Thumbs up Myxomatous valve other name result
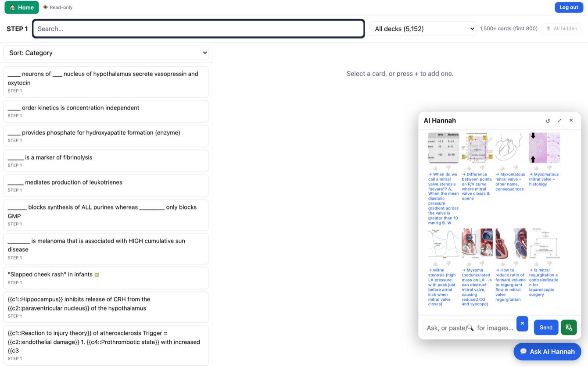 [502, 168]
